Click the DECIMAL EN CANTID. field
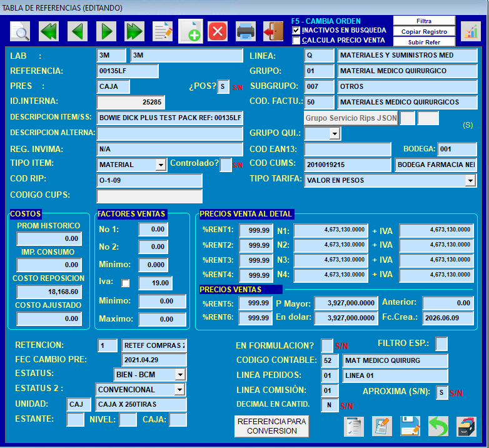489x448 pixels. tap(330, 405)
